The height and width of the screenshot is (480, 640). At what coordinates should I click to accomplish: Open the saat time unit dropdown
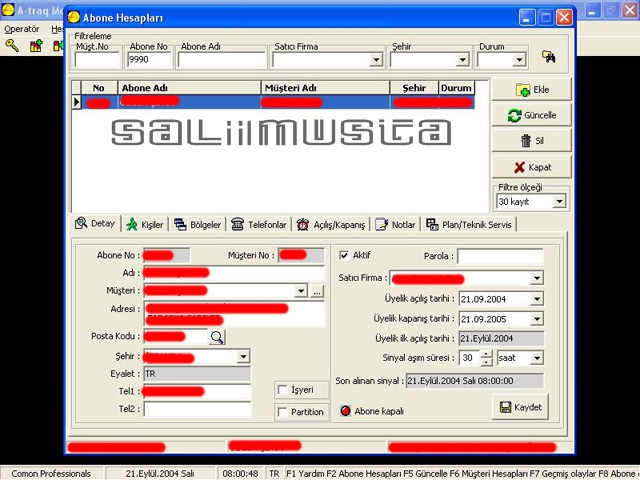(537, 358)
